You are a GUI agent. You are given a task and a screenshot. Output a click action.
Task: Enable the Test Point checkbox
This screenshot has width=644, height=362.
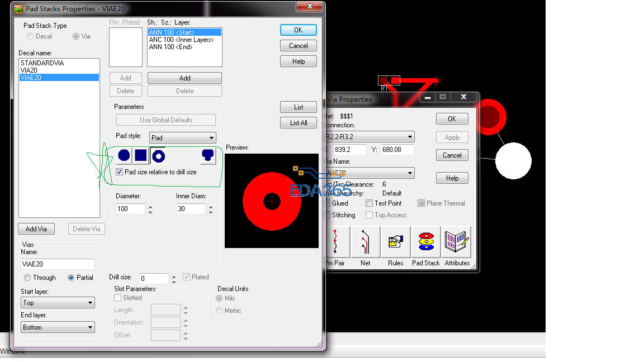click(369, 203)
